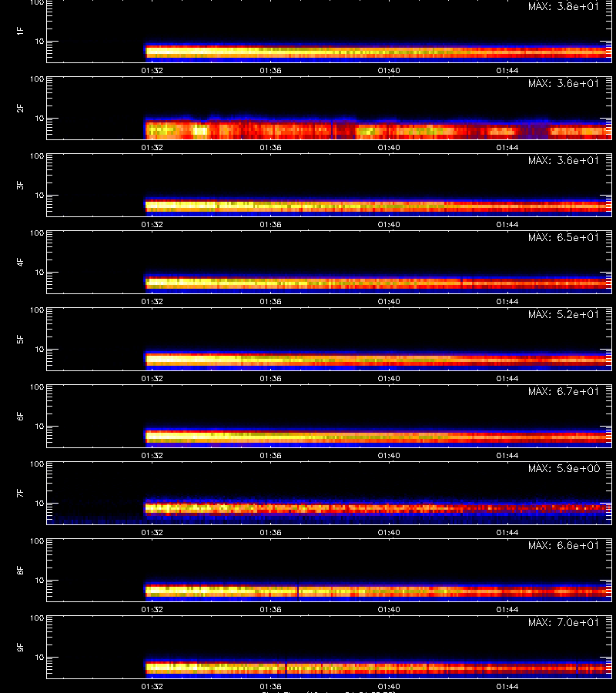Click the 100 y-axis label of panel 9F
The width and height of the screenshot is (616, 693).
37,618
